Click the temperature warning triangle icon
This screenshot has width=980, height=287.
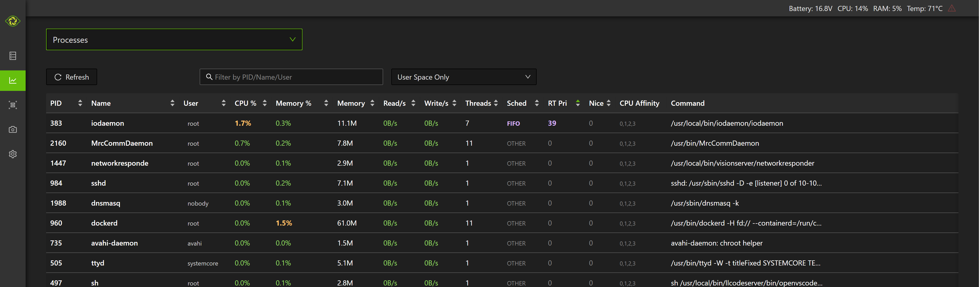coord(952,8)
